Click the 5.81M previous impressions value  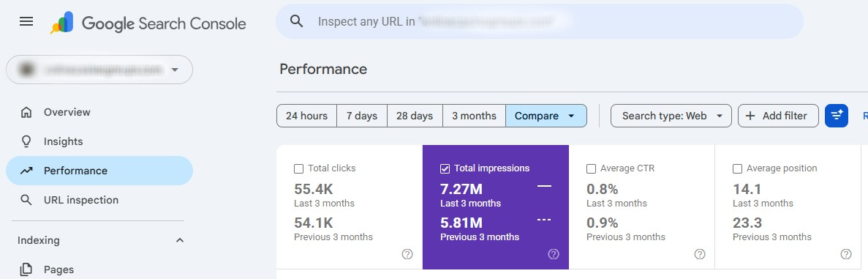coord(461,223)
